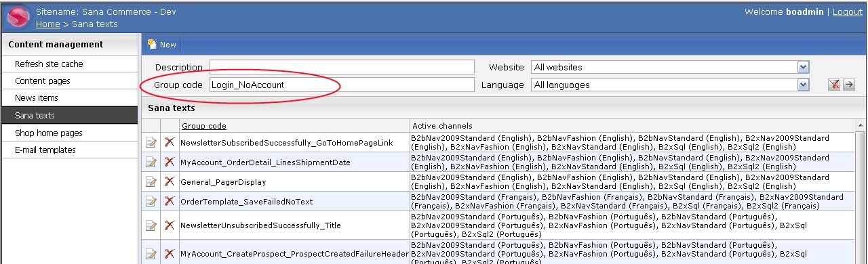Delete the OrderTemplate_SaveFailedNoText row
Viewport: 868px width, 264px height.
[x=170, y=201]
